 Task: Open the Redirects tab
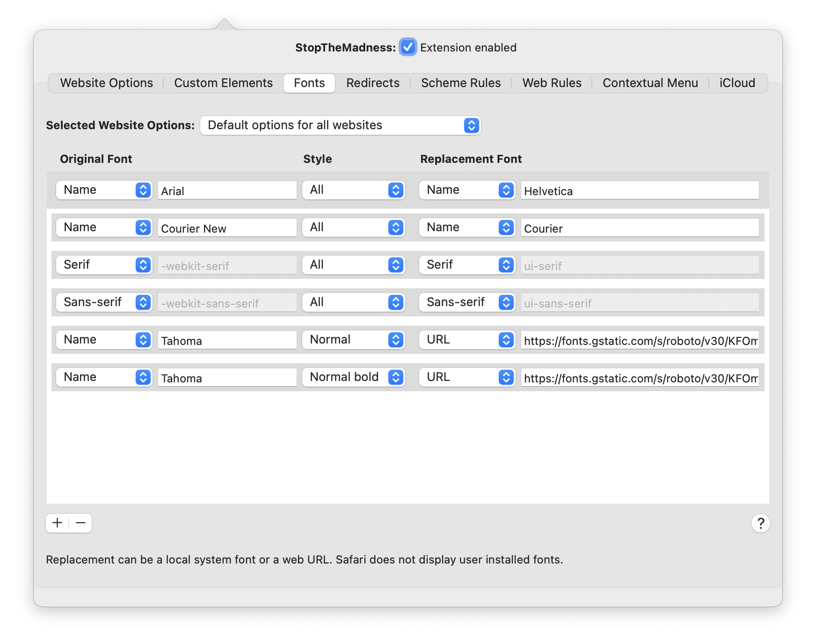pos(373,83)
